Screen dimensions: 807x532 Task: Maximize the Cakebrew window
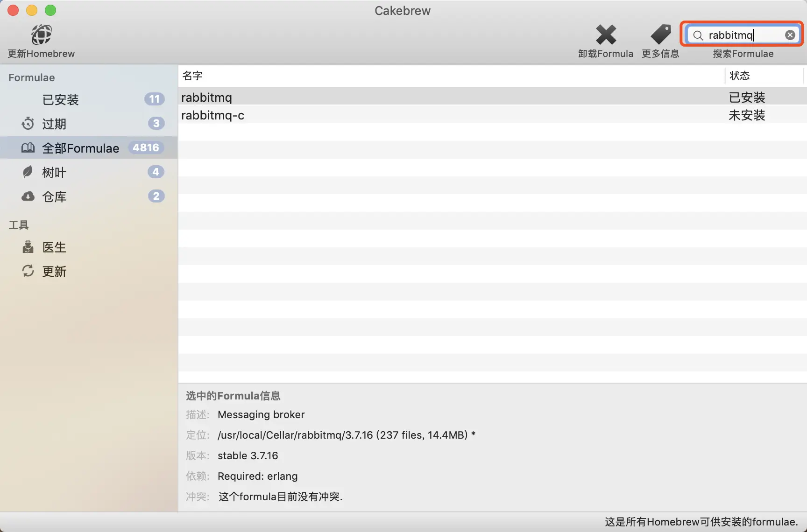[50, 10]
